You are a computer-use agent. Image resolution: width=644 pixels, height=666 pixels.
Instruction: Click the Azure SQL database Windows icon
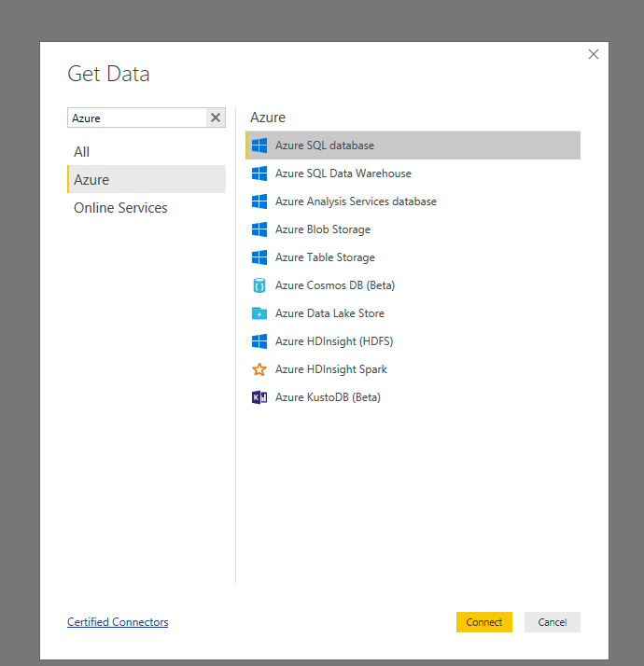point(259,146)
